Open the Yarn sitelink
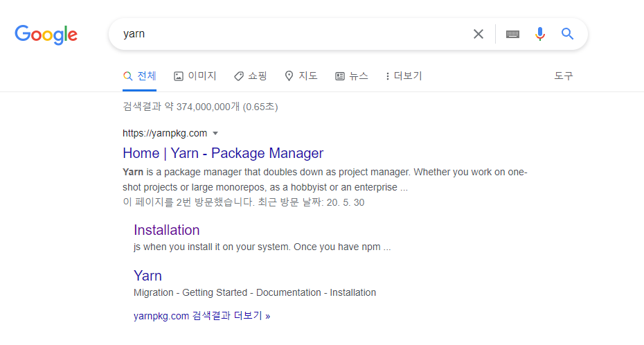The width and height of the screenshot is (644, 345). pos(148,276)
